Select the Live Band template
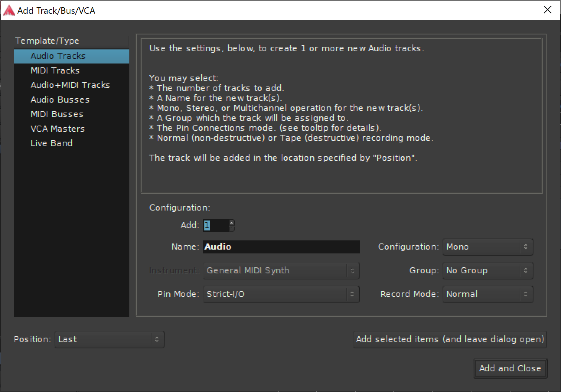The width and height of the screenshot is (561, 392). 52,143
